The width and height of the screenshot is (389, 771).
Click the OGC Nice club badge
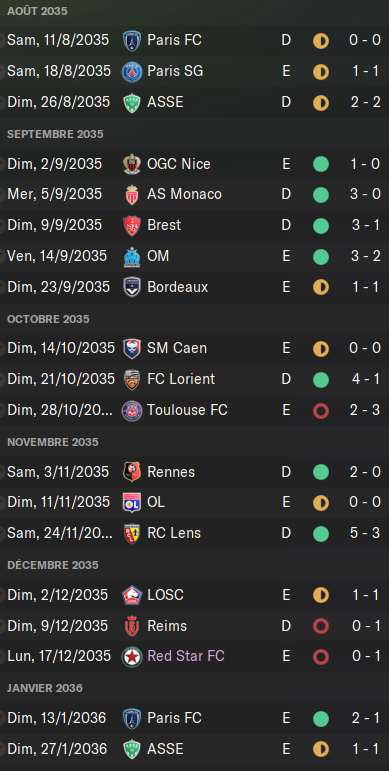132,164
